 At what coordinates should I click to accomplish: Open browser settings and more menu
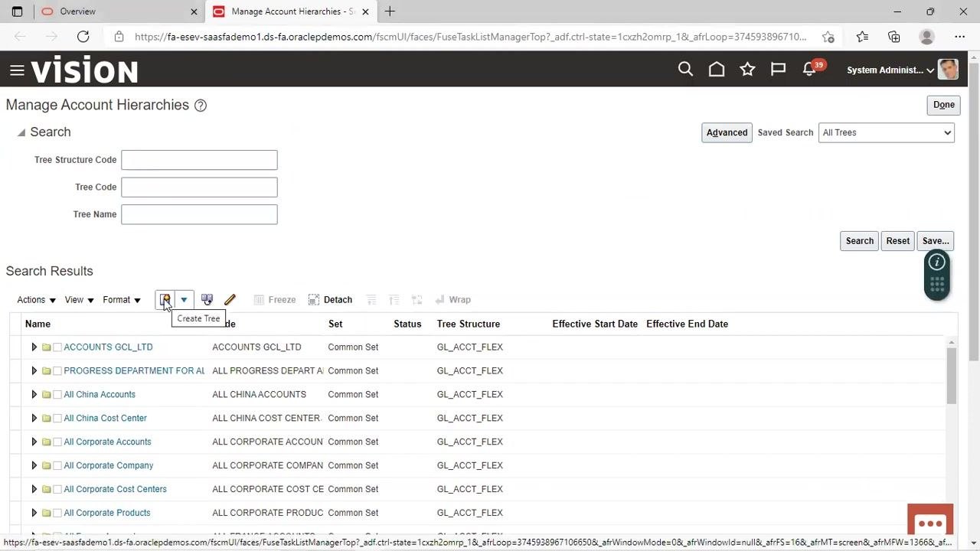point(960,37)
